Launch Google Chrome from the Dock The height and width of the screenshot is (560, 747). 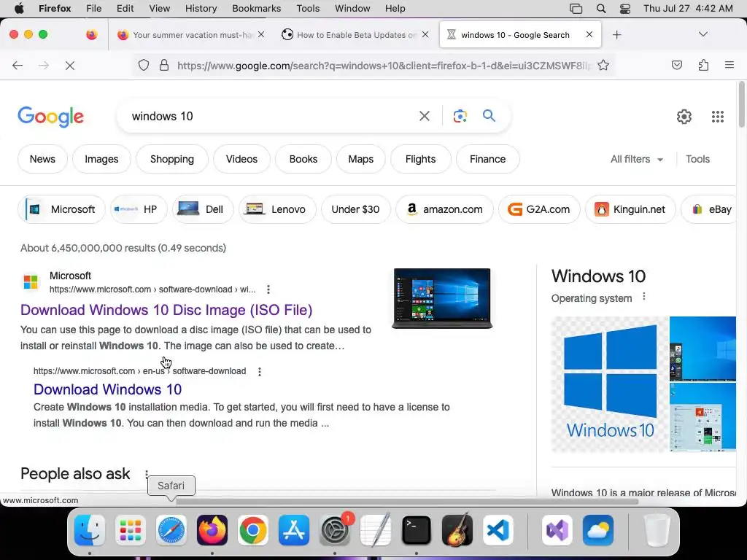click(253, 529)
